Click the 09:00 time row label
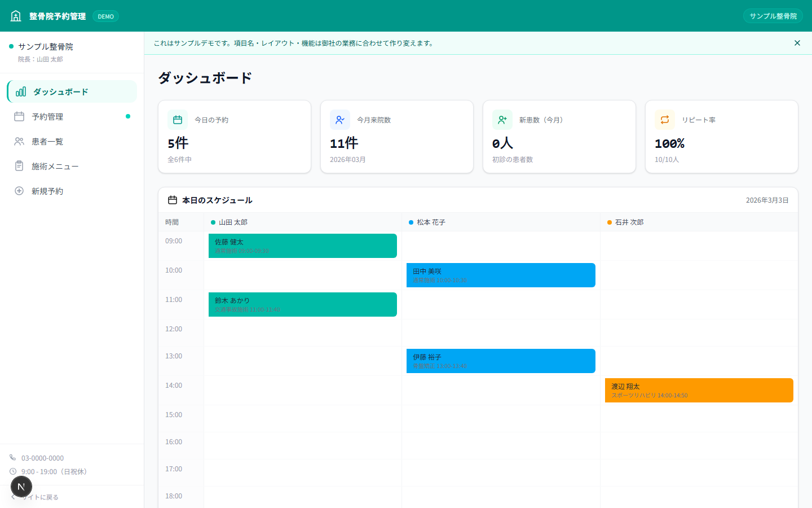The image size is (812, 508). (174, 241)
